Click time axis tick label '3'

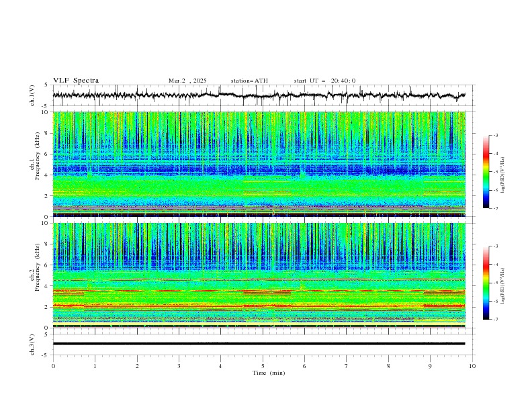[179, 366]
